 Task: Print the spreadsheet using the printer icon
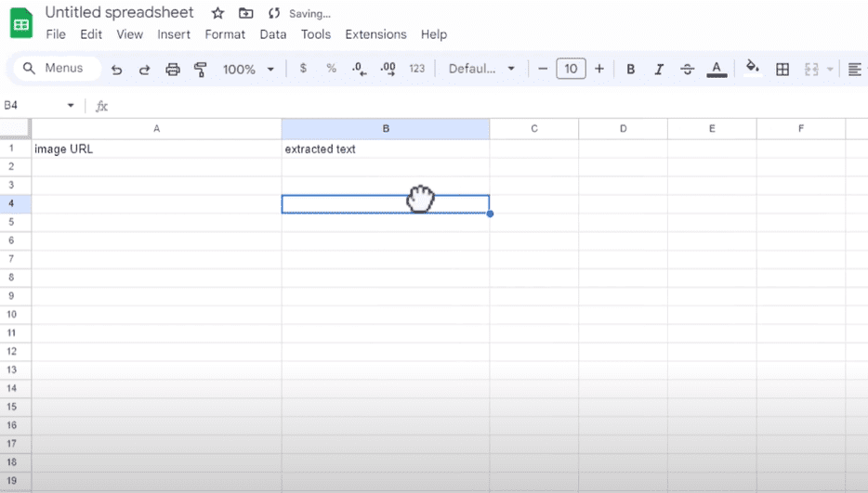coord(172,70)
